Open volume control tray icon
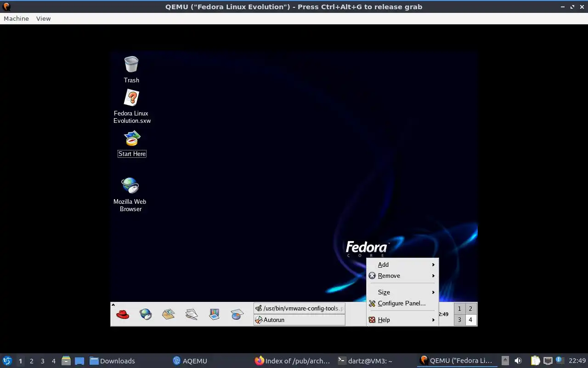588x368 pixels. coord(518,361)
